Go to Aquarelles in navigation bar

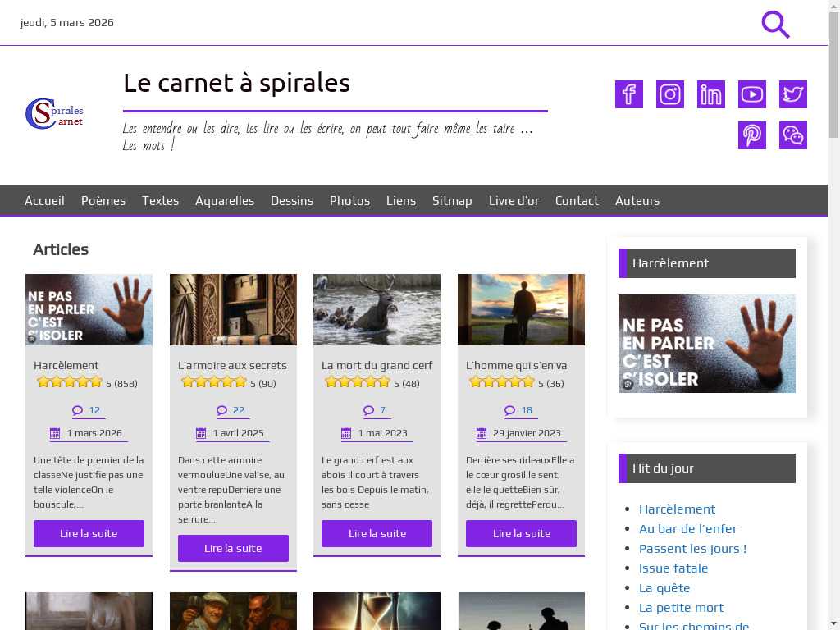[225, 201]
